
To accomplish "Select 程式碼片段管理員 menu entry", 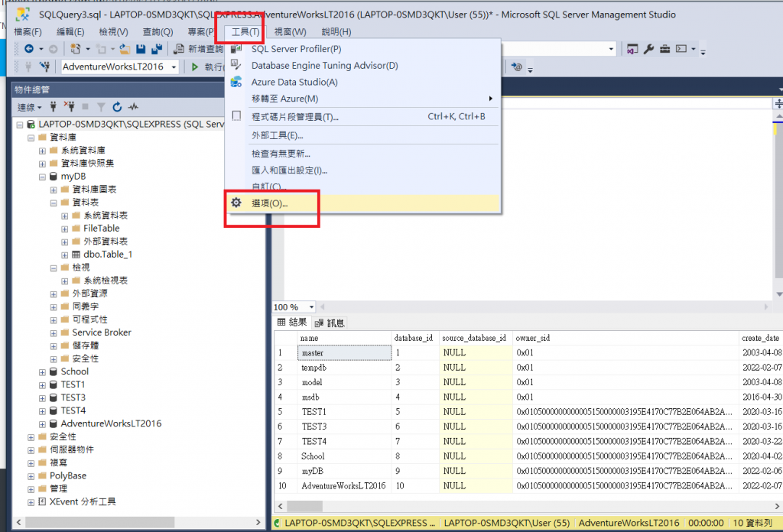I will pyautogui.click(x=362, y=117).
